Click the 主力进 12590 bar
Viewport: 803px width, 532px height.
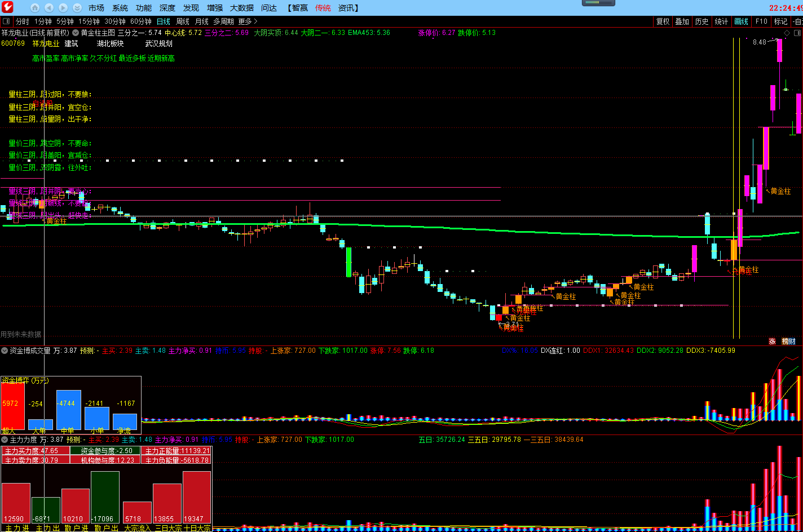pyautogui.click(x=16, y=503)
